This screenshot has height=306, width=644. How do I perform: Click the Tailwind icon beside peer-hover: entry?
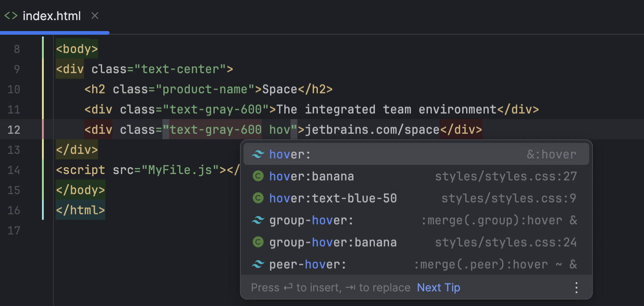[x=258, y=264]
